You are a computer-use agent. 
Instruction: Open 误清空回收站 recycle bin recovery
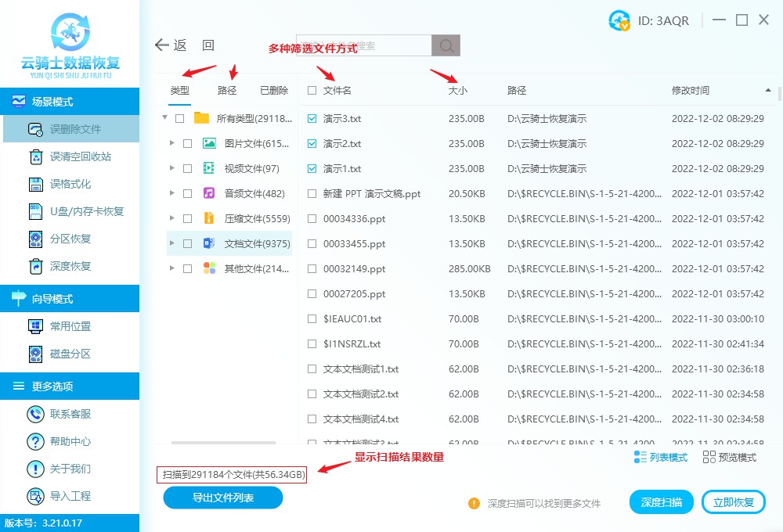(x=35, y=156)
